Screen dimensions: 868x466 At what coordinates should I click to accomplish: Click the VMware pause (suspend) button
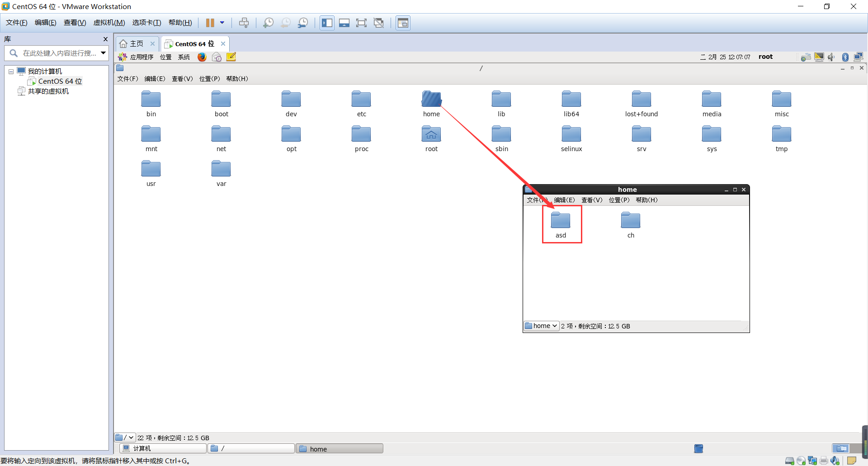210,23
